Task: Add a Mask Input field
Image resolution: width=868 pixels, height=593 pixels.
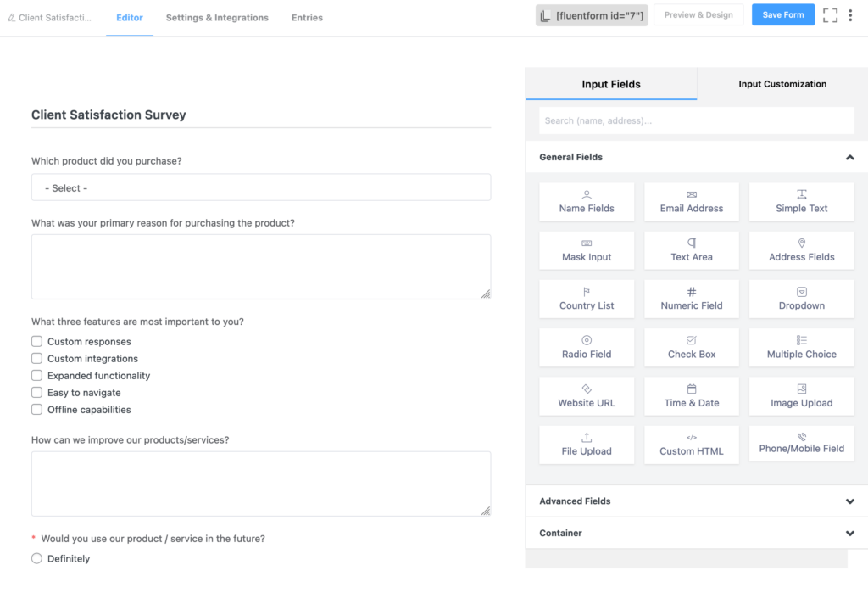Action: (x=587, y=250)
